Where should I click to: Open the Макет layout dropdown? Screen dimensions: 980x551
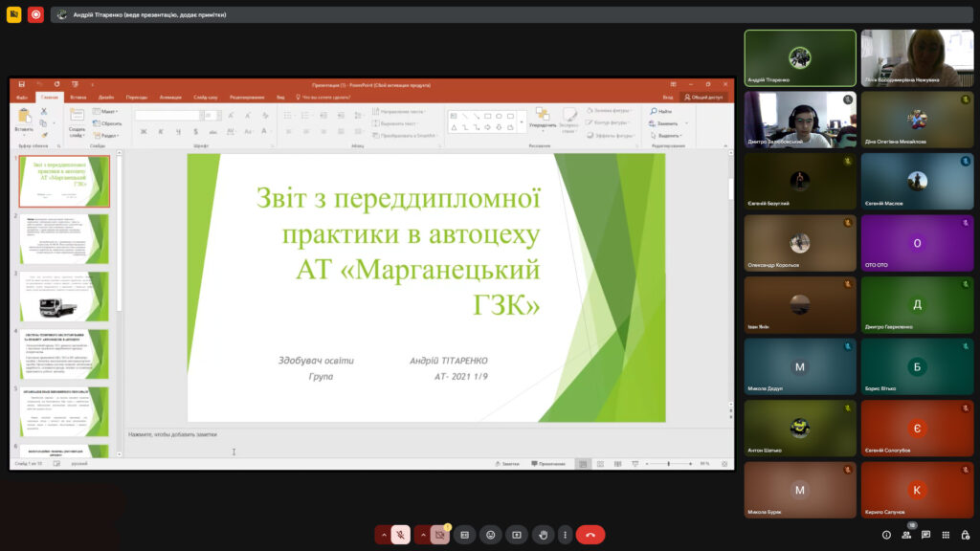click(x=105, y=111)
